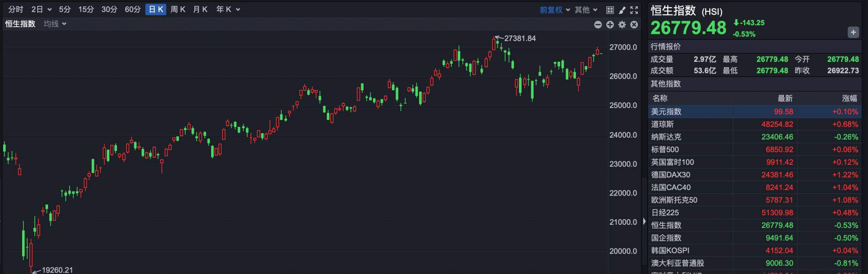The height and width of the screenshot is (274, 868).
Task: Select the 60分 timeframe tab
Action: (132, 9)
